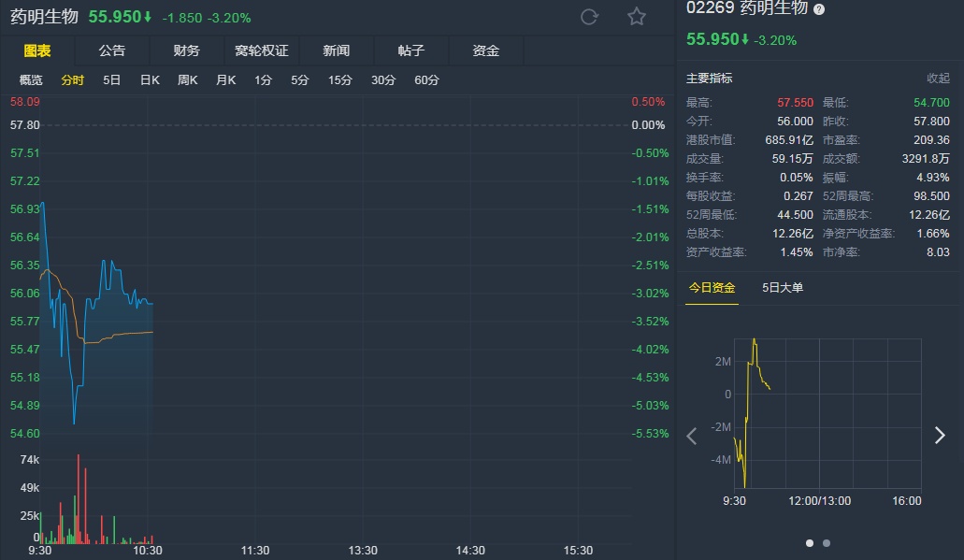Switch to the 新闻 tab
This screenshot has height=560, width=964.
tap(337, 50)
